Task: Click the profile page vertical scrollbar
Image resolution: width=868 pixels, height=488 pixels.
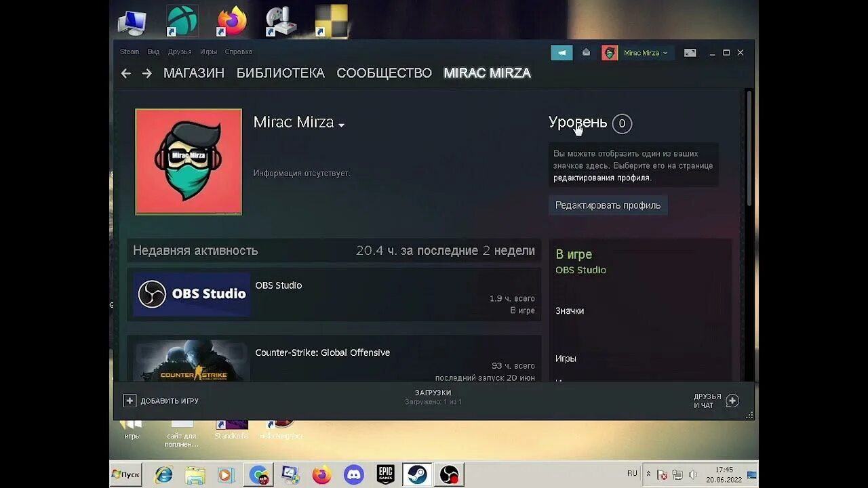Action: coord(749,148)
